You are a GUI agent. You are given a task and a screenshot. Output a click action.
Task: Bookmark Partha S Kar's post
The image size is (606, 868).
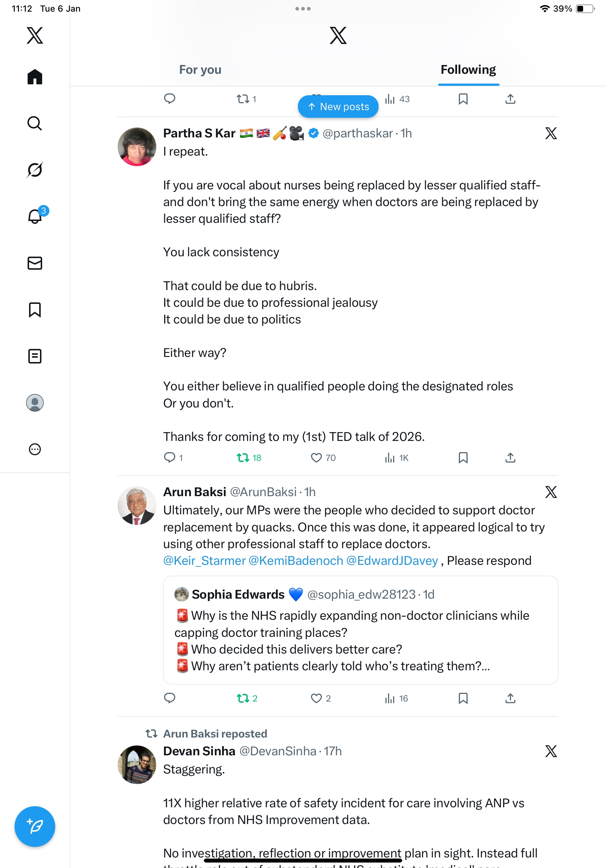tap(463, 458)
